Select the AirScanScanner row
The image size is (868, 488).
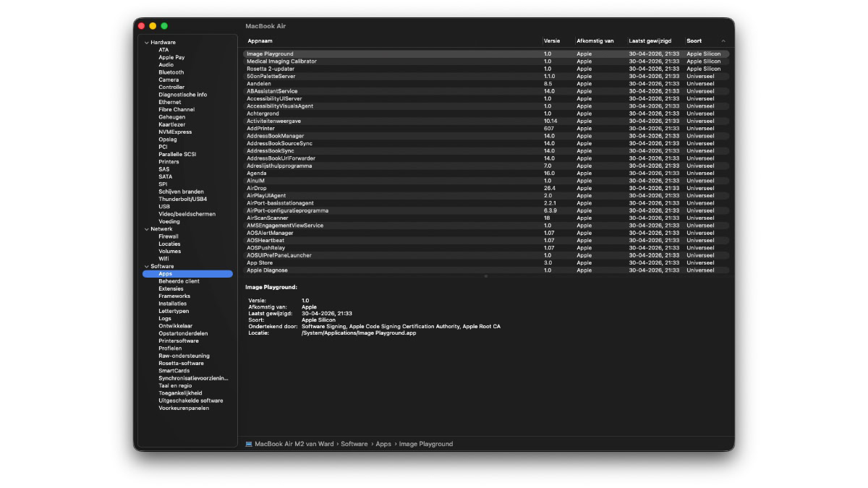pos(486,218)
